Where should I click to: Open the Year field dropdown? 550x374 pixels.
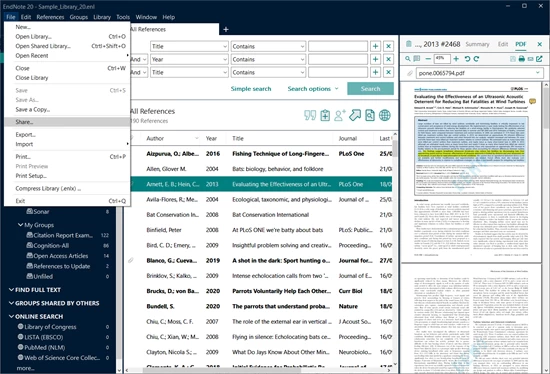225,59
